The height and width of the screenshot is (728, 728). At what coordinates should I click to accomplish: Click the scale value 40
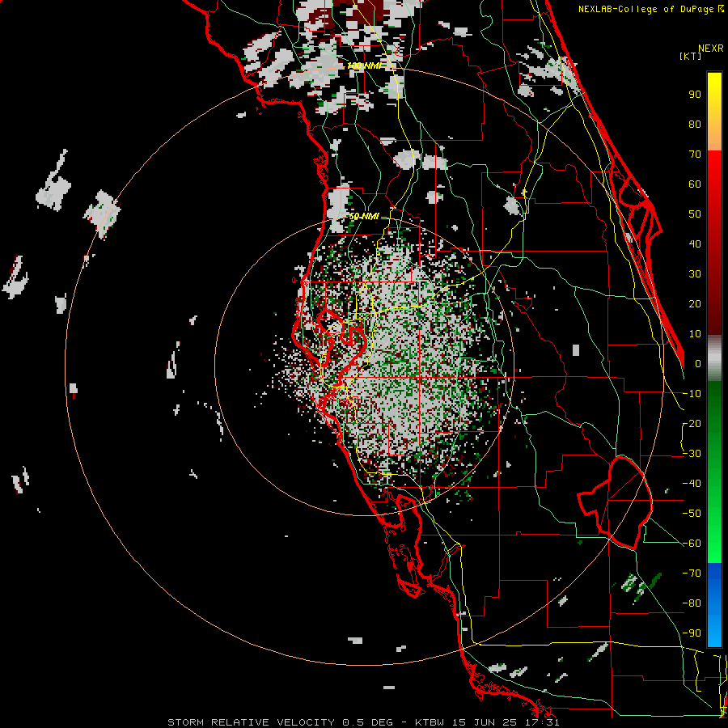click(x=695, y=244)
